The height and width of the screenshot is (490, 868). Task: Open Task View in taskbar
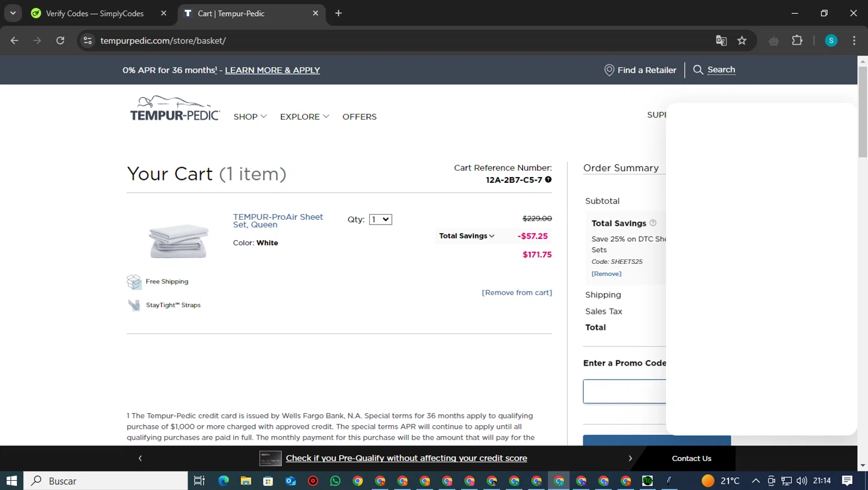[x=199, y=481]
